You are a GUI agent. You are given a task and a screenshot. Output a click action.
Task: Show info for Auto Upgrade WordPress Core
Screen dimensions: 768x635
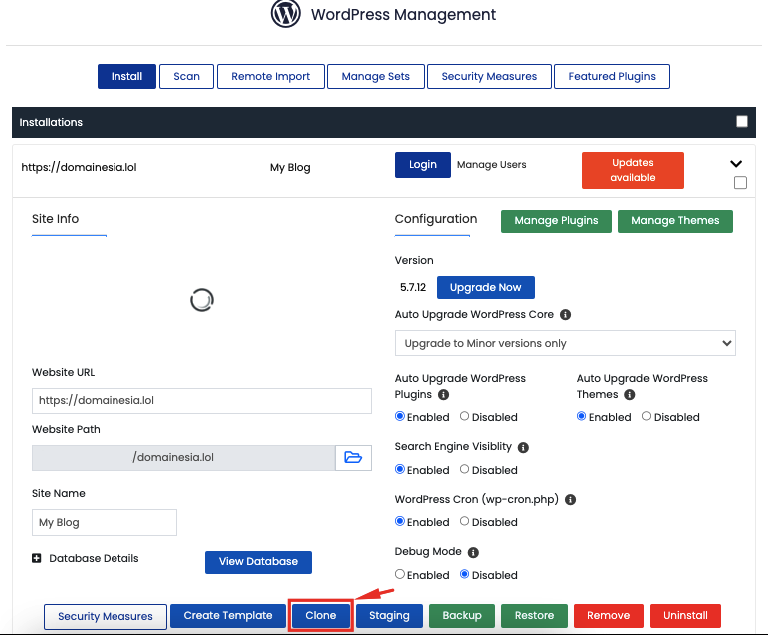(x=565, y=315)
